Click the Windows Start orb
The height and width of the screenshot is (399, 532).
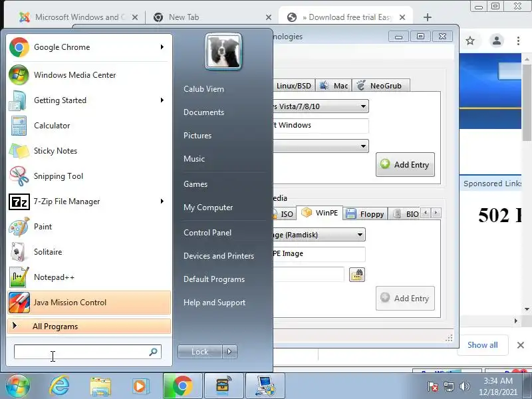pos(18,386)
